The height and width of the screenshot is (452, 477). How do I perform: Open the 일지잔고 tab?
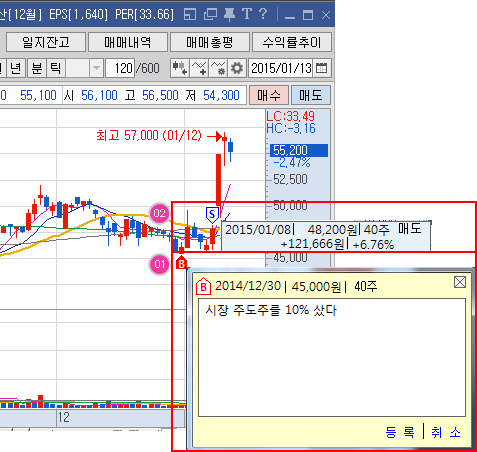(46, 42)
